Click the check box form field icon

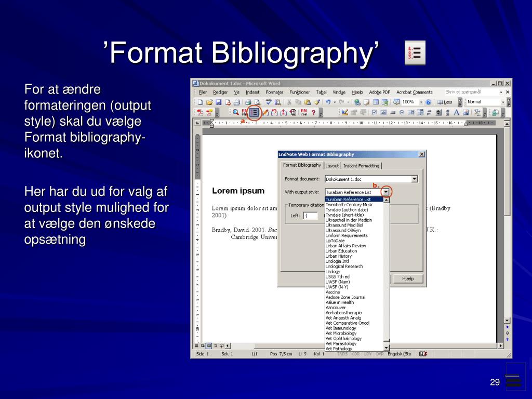pyautogui.click(x=374, y=112)
